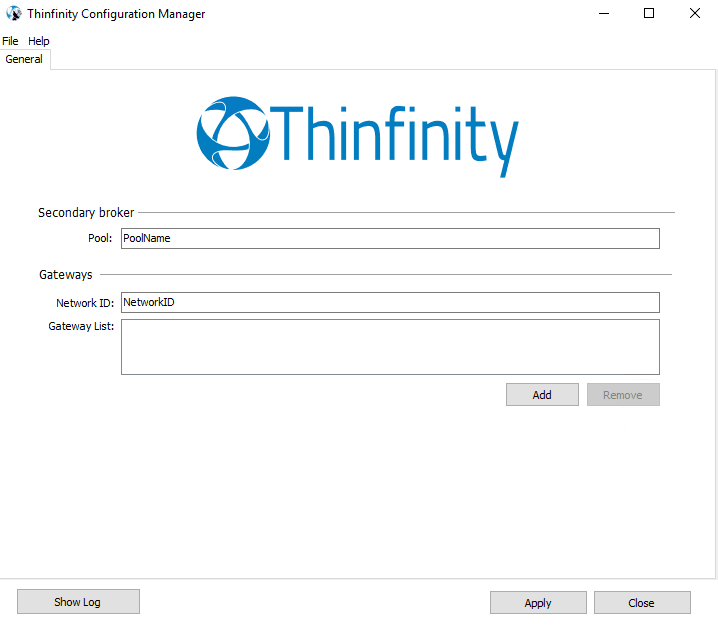Click the large Thinfinity logo

click(x=357, y=136)
